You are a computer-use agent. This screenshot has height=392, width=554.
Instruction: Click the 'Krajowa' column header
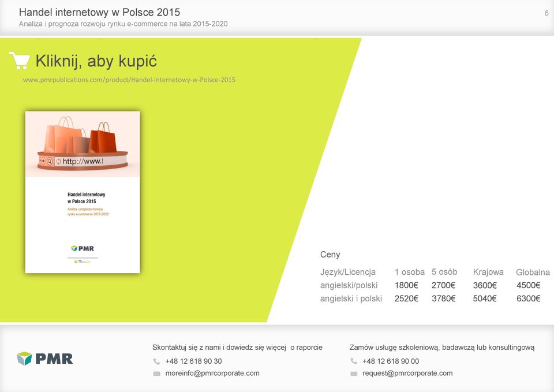pyautogui.click(x=488, y=272)
